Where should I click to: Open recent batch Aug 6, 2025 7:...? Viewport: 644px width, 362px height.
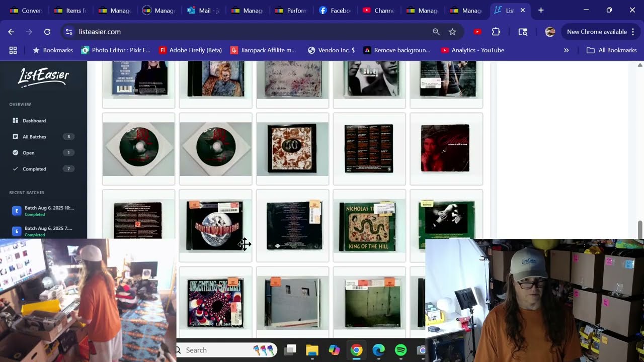pyautogui.click(x=43, y=231)
